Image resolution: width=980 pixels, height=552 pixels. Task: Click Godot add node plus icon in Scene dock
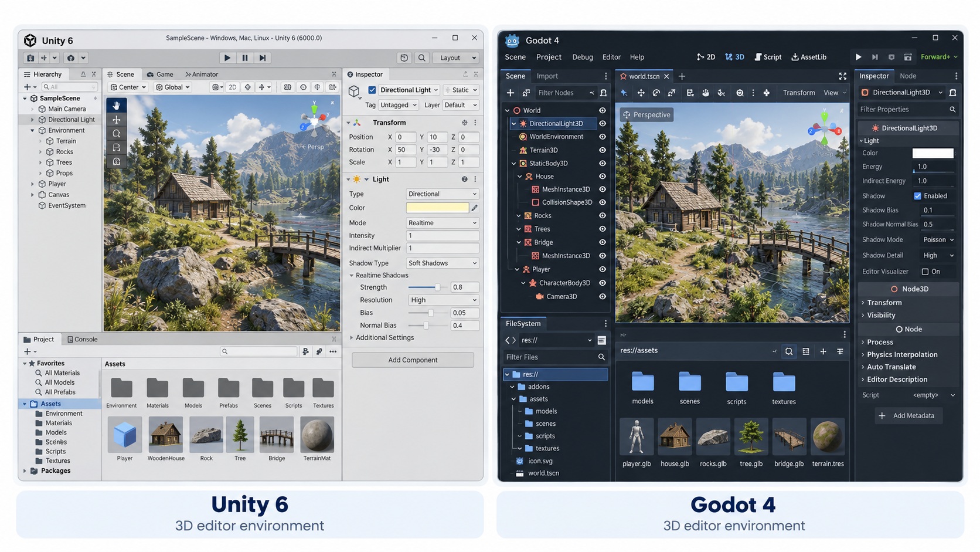[511, 93]
